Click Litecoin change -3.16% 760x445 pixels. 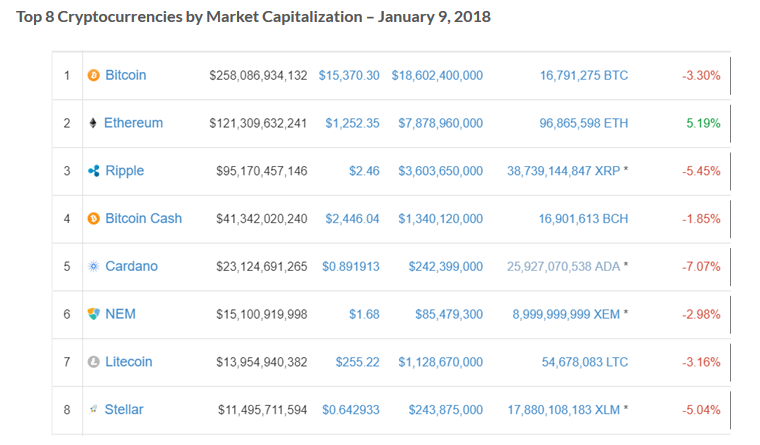tap(701, 362)
